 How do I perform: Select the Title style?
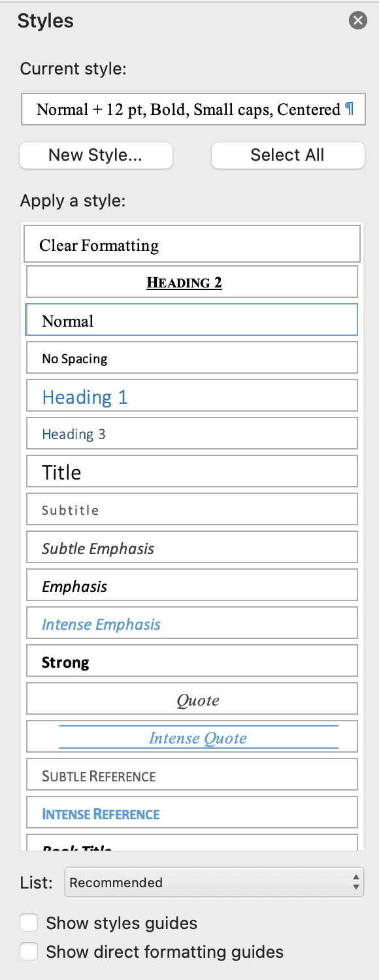point(191,471)
